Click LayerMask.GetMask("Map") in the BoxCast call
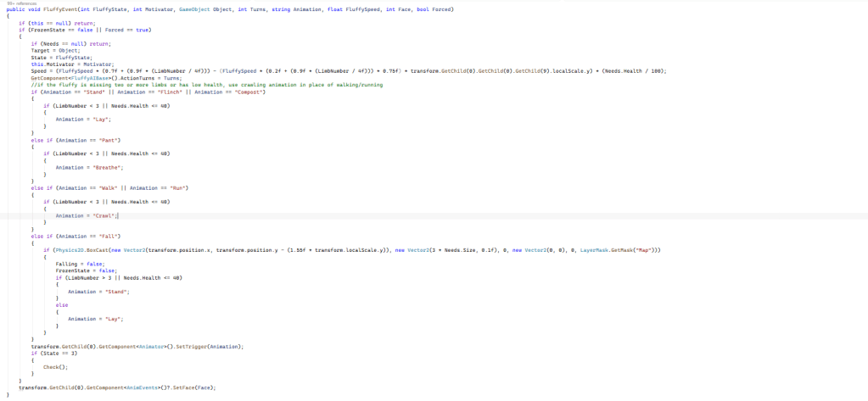This screenshot has width=868, height=401. click(x=617, y=250)
